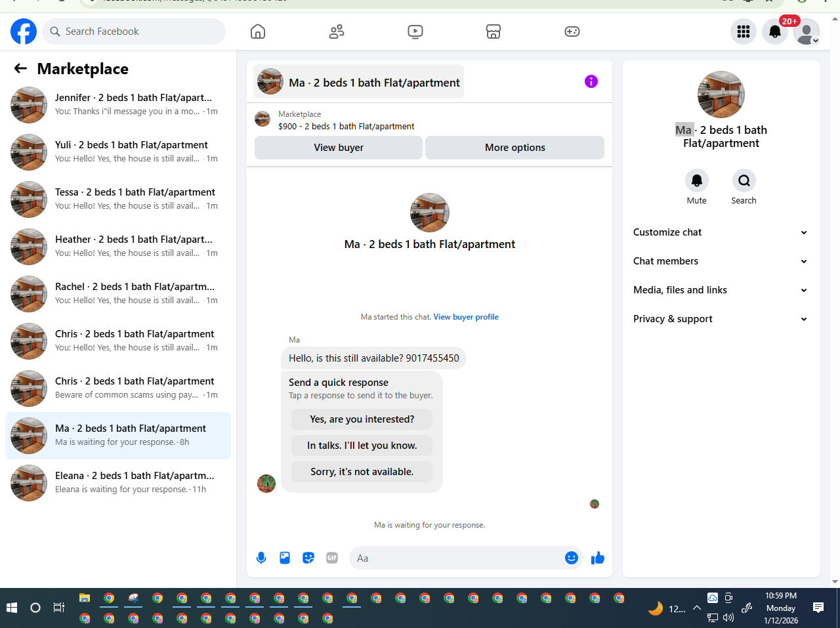Go to the Home feed icon
The width and height of the screenshot is (840, 628).
click(258, 31)
